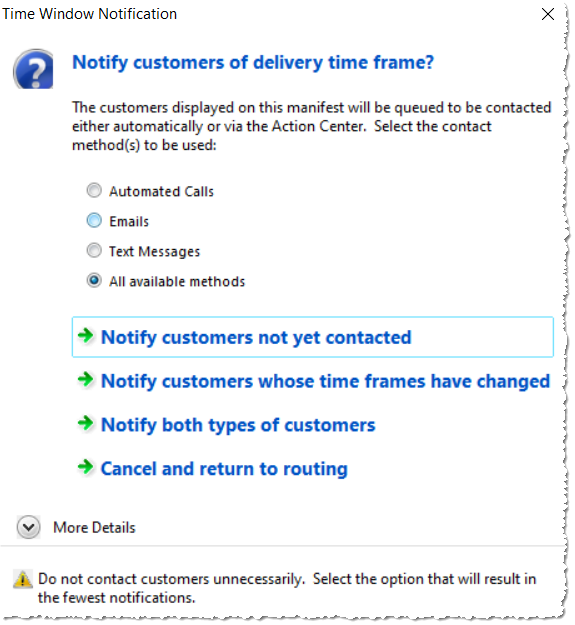Choose 'Notify customers not yet contacted' command text
The height and width of the screenshot is (625, 575).
tap(256, 337)
